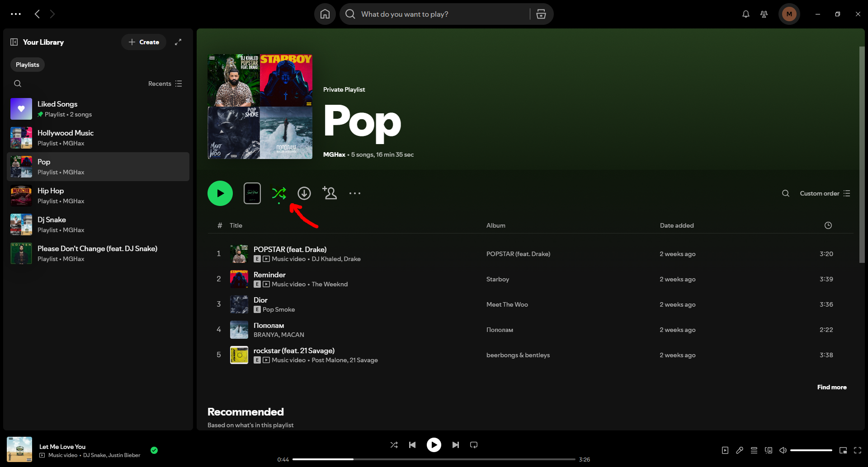Select the Playlists filter chip

tap(28, 65)
